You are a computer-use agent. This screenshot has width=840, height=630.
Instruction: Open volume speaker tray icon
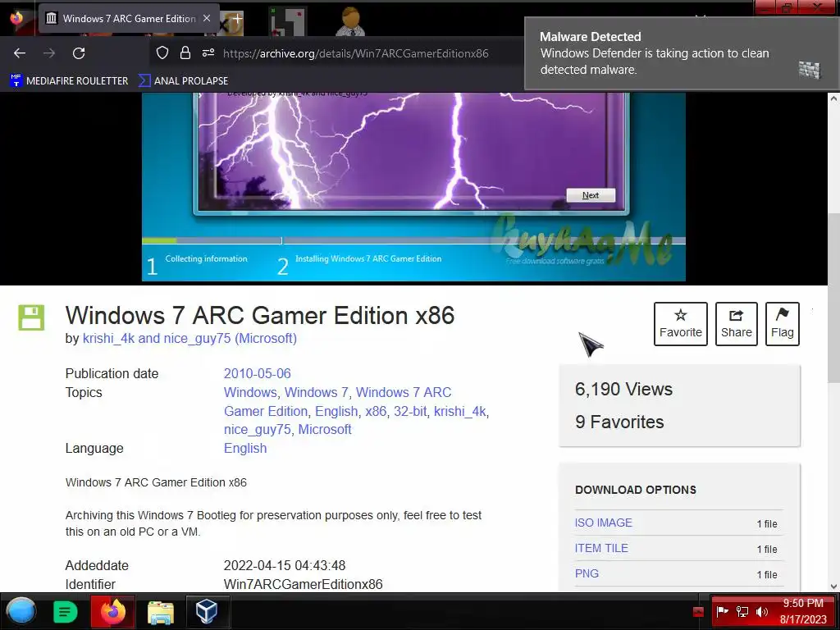pyautogui.click(x=762, y=611)
